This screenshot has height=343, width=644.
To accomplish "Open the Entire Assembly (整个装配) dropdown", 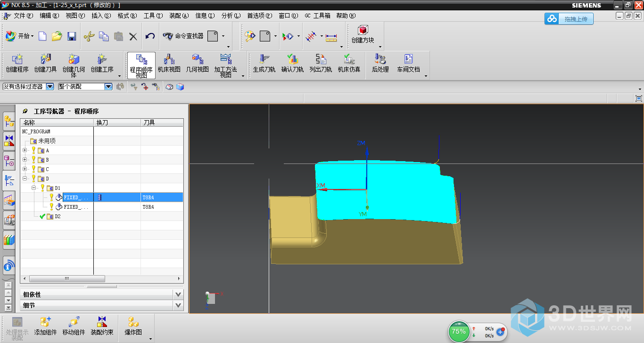I will pyautogui.click(x=85, y=87).
